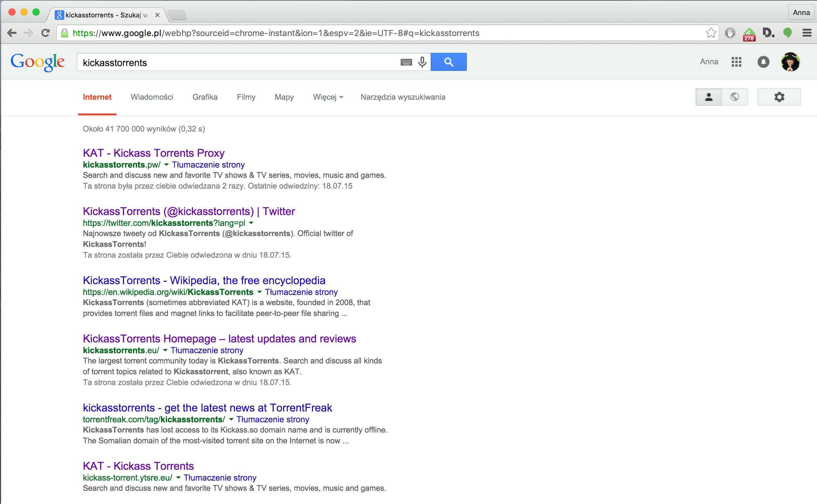Open search settings gear
The width and height of the screenshot is (817, 504).
tap(779, 97)
